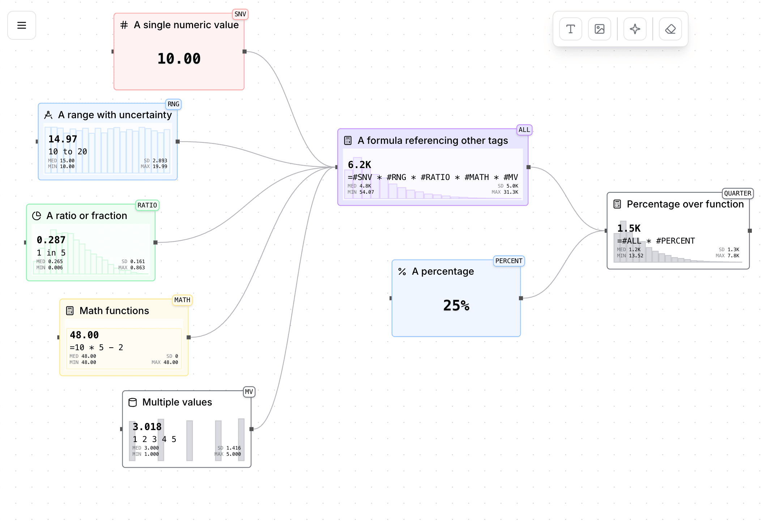Click the formula =#ALL * #PERCENT
The height and width of the screenshot is (532, 771).
point(656,241)
